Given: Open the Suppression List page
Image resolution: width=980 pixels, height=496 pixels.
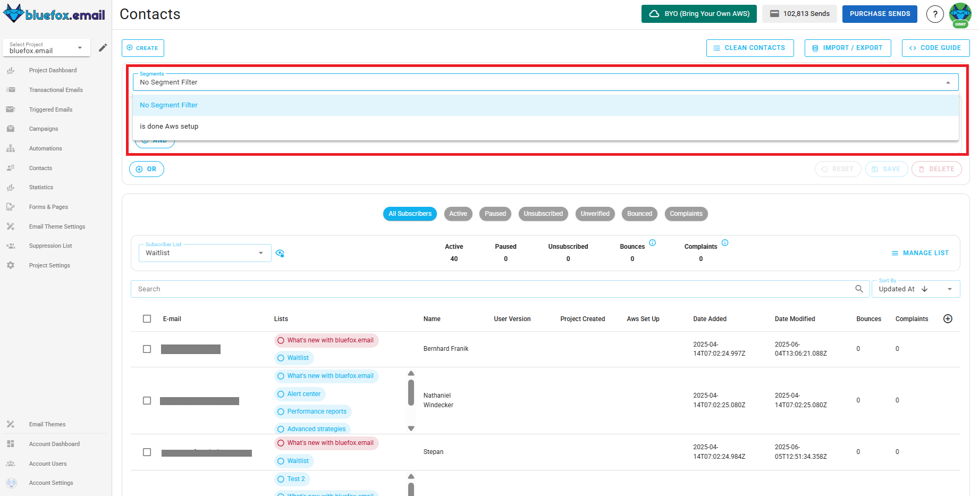Looking at the screenshot, I should click(50, 246).
